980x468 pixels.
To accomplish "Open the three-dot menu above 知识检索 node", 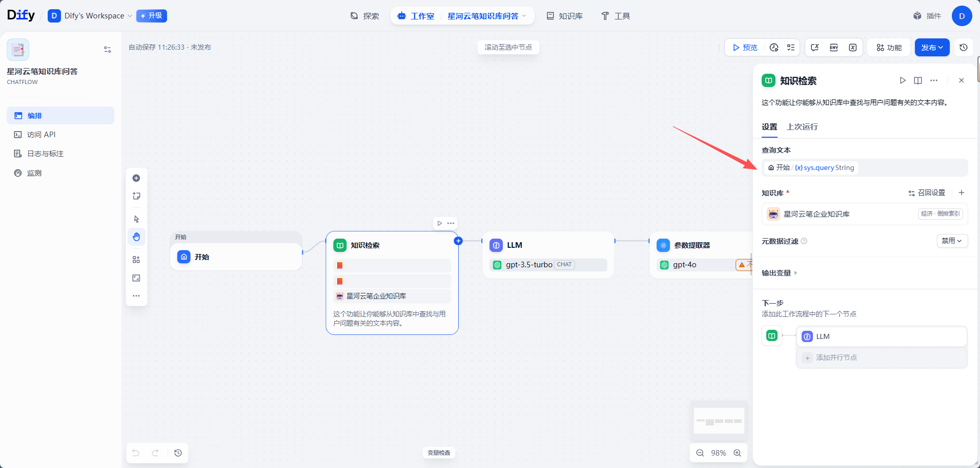I will click(451, 223).
